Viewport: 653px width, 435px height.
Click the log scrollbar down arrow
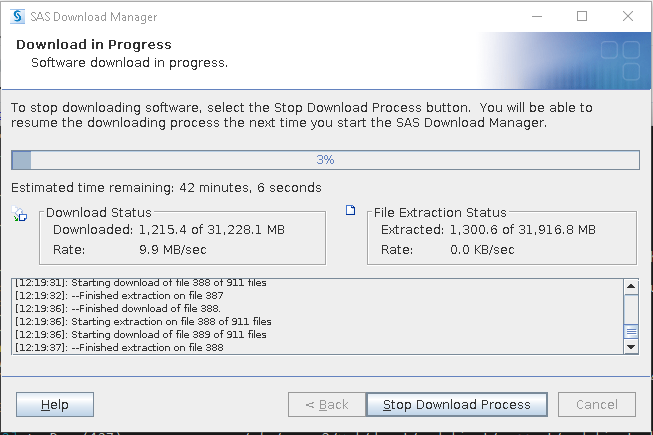pyautogui.click(x=630, y=346)
